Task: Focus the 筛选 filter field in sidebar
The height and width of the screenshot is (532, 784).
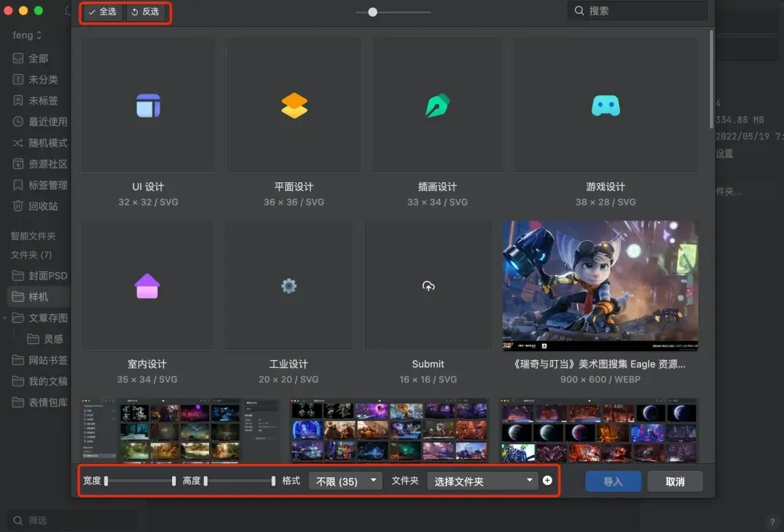Action: click(73, 520)
